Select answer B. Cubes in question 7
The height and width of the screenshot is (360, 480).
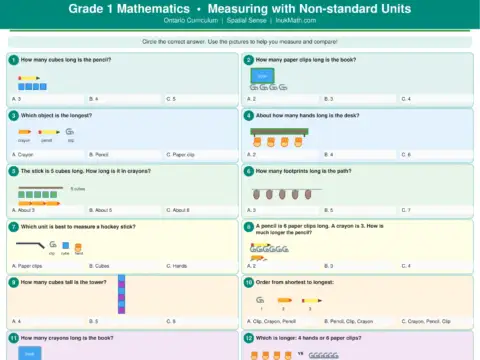point(123,266)
